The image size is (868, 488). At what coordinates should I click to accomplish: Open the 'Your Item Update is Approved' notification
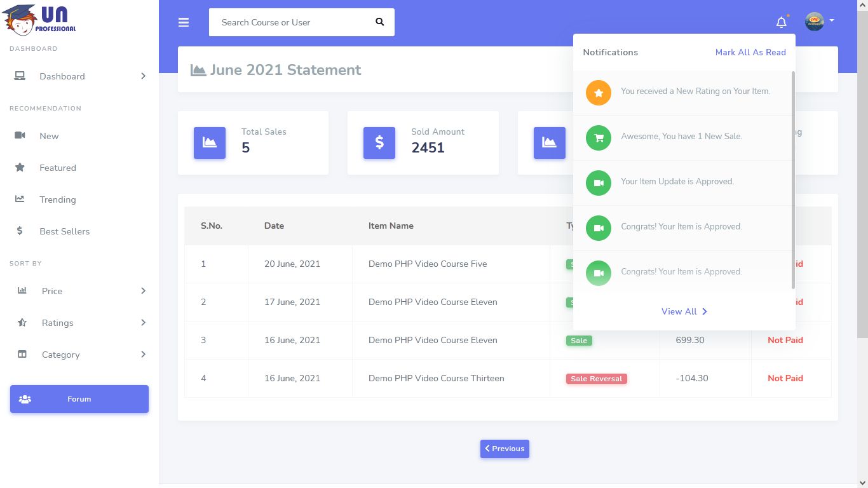[x=682, y=183]
